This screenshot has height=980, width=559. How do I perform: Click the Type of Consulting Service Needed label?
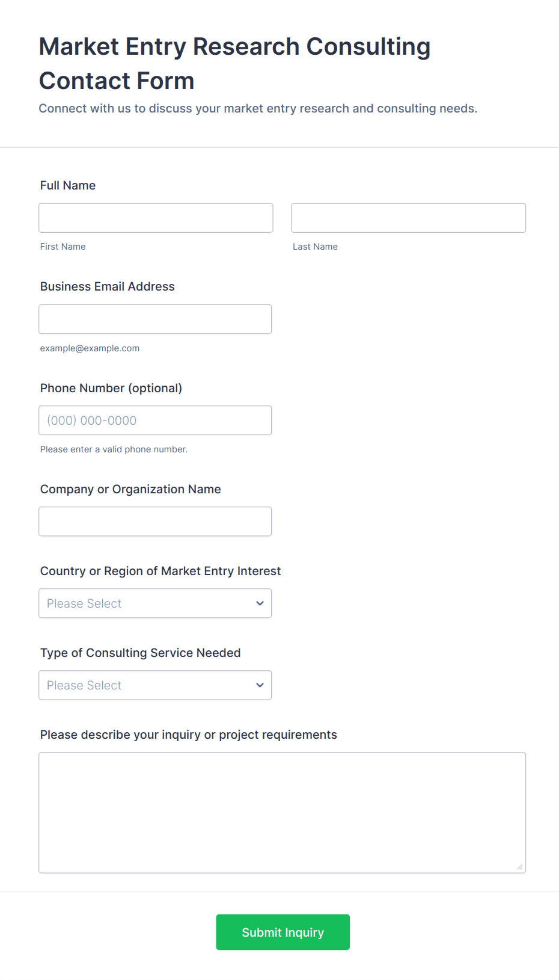[x=140, y=653]
